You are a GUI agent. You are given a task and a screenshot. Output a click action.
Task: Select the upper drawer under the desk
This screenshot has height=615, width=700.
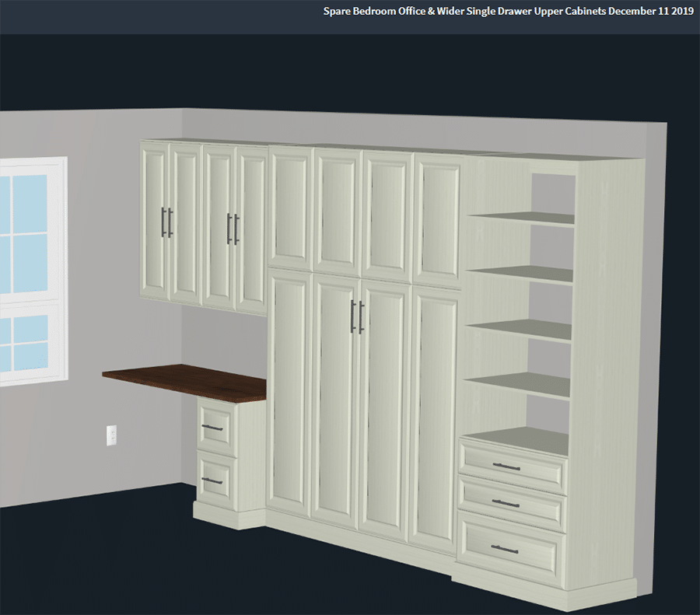(x=216, y=427)
